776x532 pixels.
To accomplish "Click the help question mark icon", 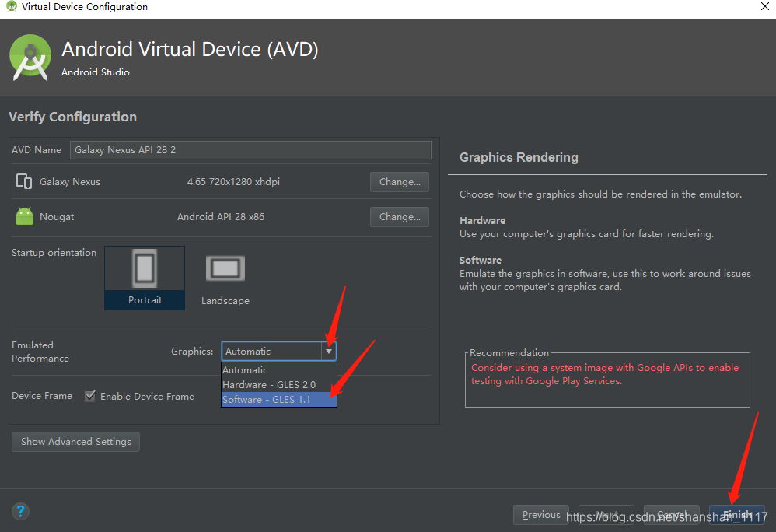I will pyautogui.click(x=20, y=511).
